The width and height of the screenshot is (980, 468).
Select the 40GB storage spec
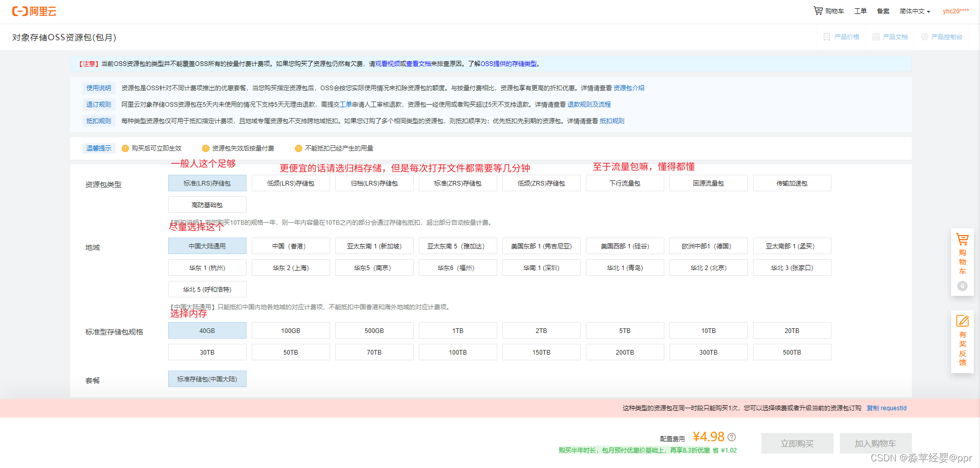[x=207, y=330]
